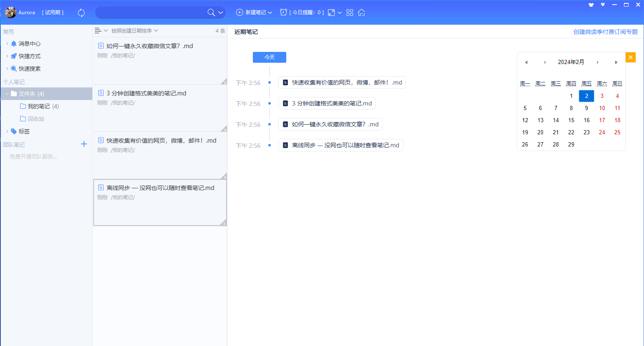The width and height of the screenshot is (644, 346).
Task: Open the 按照创建日期排序 sort dropdown
Action: (x=135, y=31)
